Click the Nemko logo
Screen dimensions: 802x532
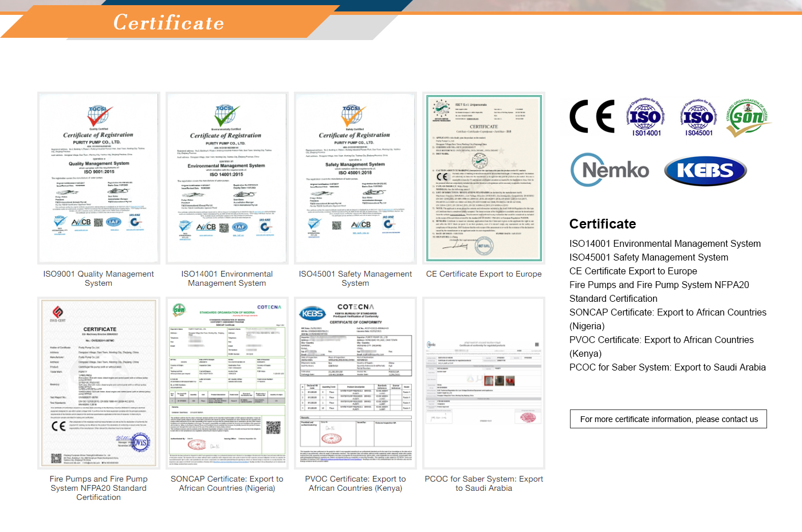point(610,170)
